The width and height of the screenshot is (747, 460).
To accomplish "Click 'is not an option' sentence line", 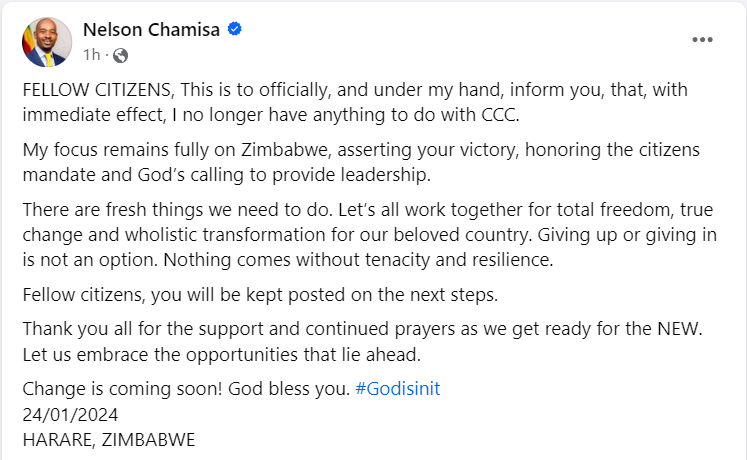I will pos(288,260).
